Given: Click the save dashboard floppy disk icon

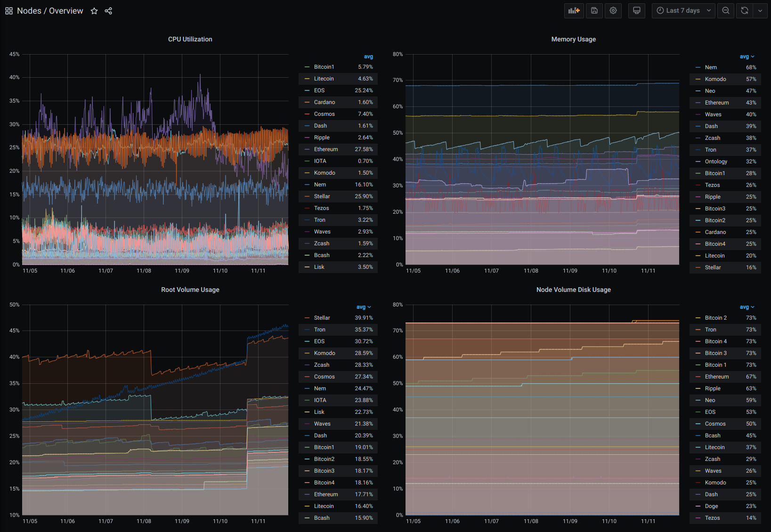Looking at the screenshot, I should pos(594,10).
